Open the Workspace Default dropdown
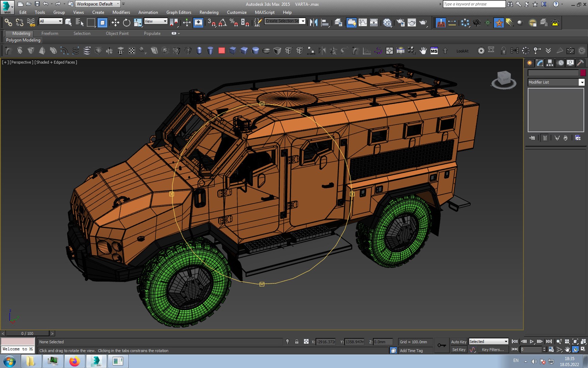 [97, 4]
